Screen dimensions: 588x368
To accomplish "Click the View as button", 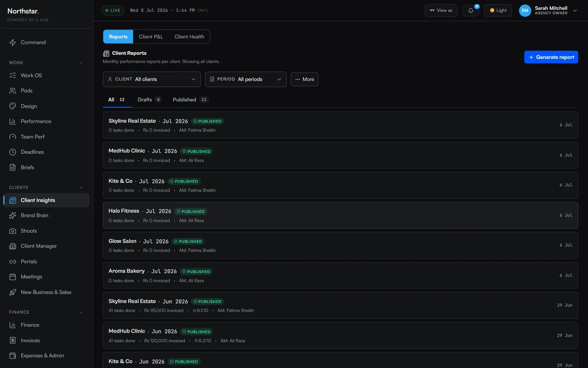I will [441, 10].
